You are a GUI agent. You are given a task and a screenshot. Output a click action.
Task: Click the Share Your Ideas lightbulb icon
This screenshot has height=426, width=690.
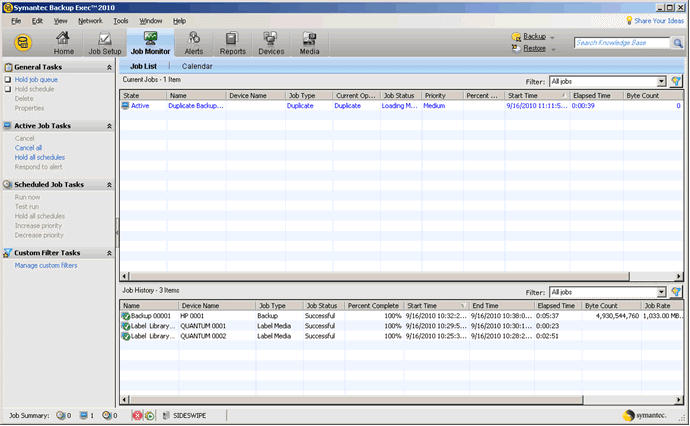[629, 21]
